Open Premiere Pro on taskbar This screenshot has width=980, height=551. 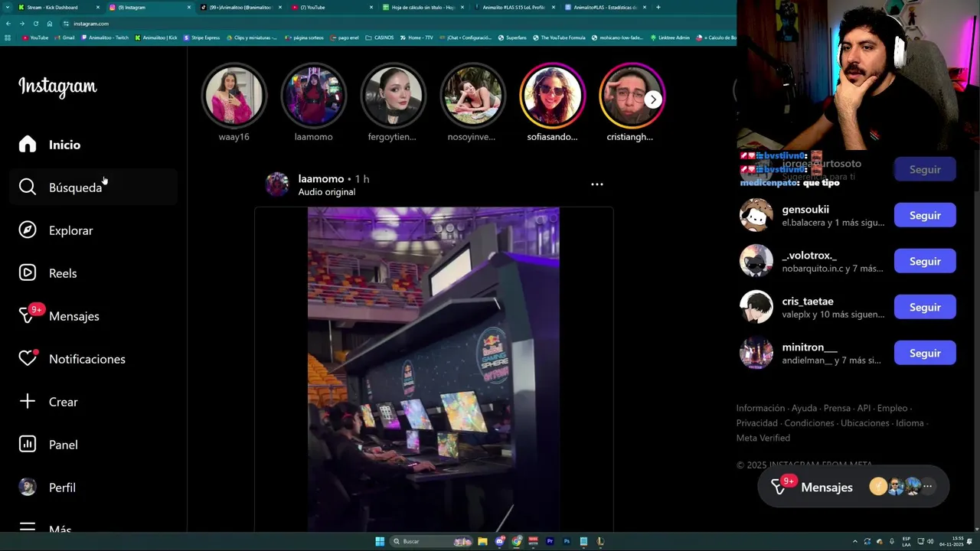pyautogui.click(x=550, y=541)
